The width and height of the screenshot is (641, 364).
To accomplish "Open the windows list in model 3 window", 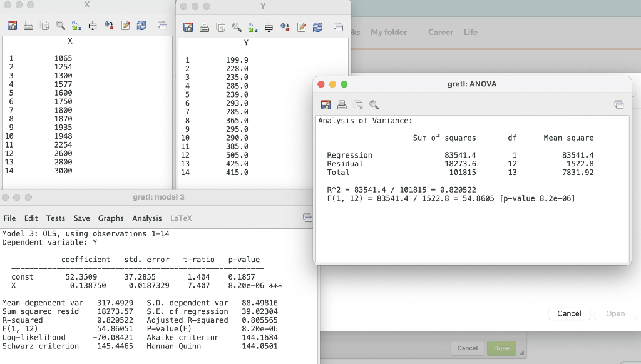I will [x=307, y=218].
